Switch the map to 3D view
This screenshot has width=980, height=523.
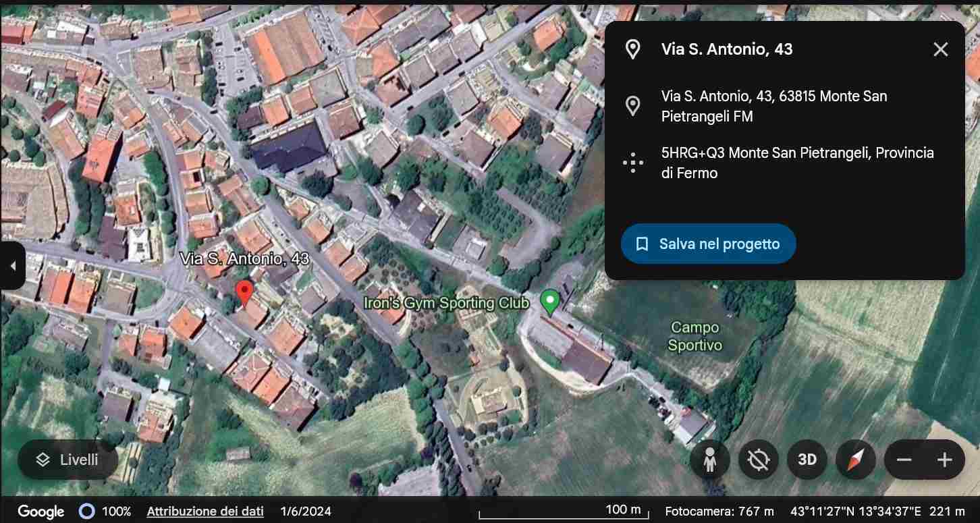point(807,460)
